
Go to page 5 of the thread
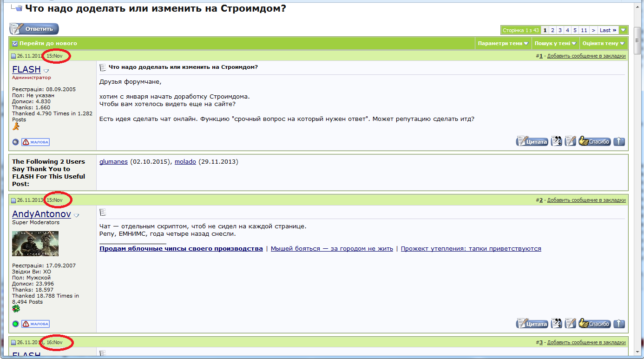click(575, 30)
